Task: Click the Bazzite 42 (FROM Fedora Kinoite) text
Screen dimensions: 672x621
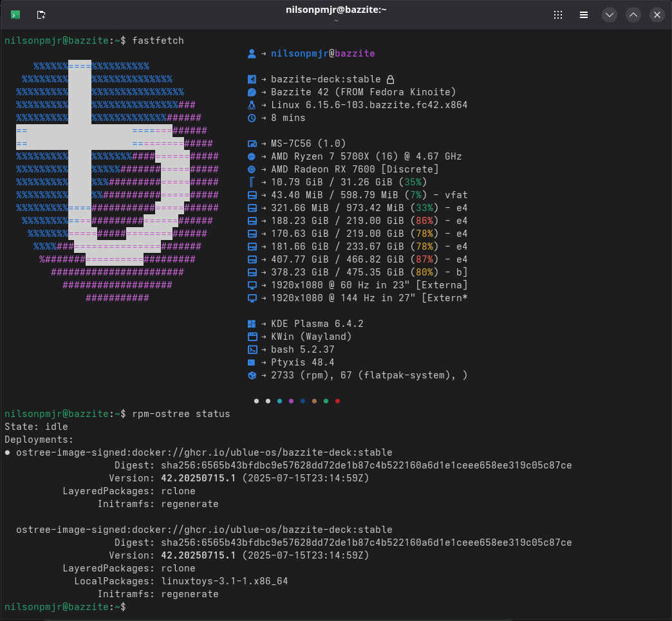Action: 364,92
